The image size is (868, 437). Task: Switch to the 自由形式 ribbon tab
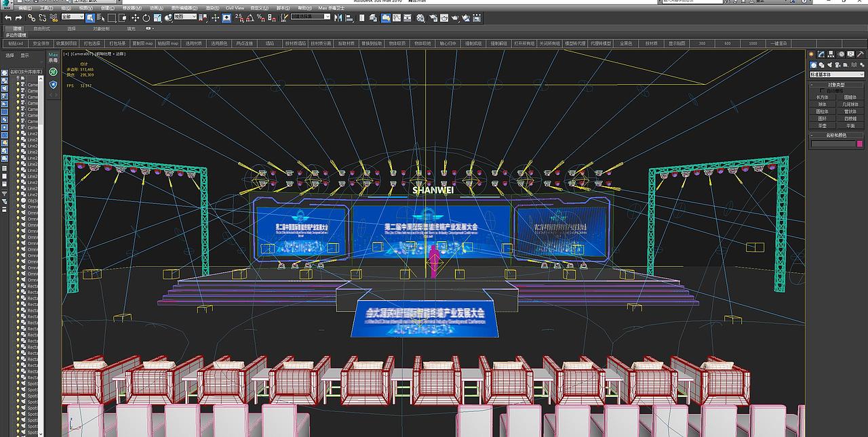click(41, 28)
